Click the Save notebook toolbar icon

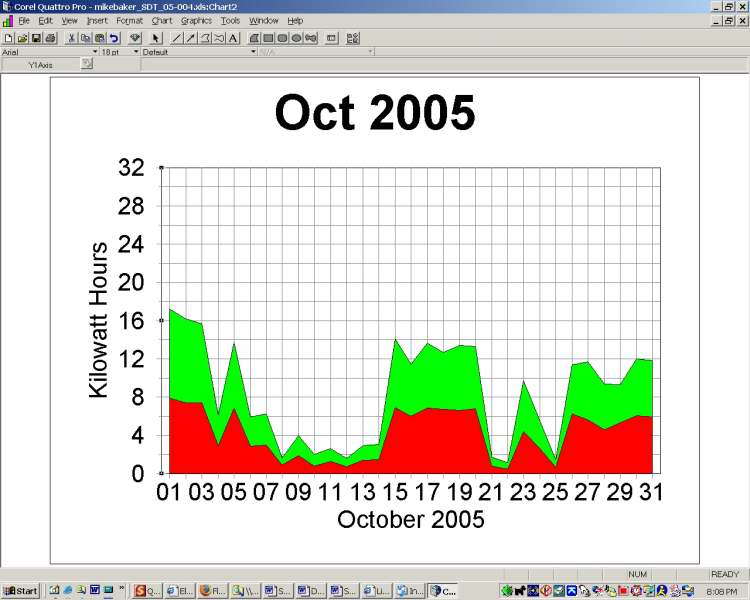click(x=36, y=38)
